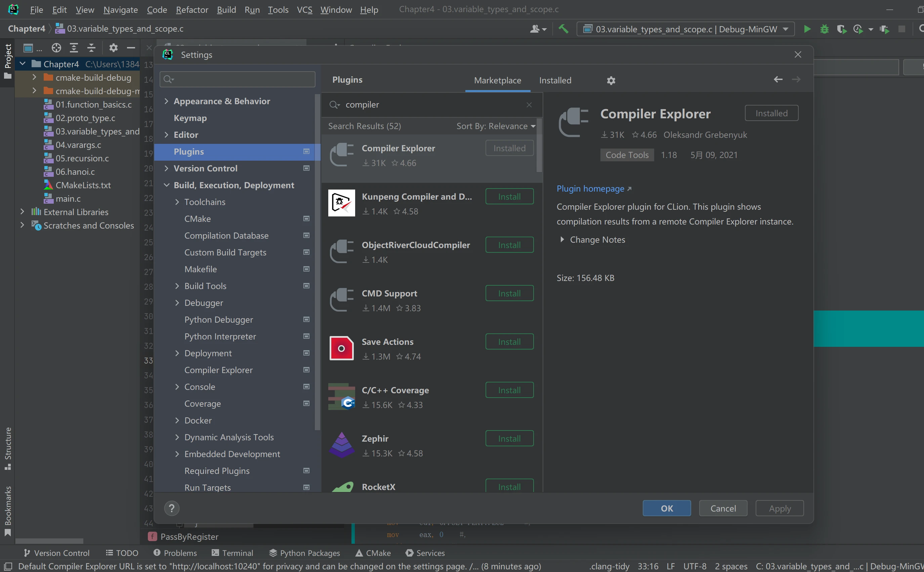Open the Problems tool window
This screenshot has width=924, height=572.
[175, 553]
